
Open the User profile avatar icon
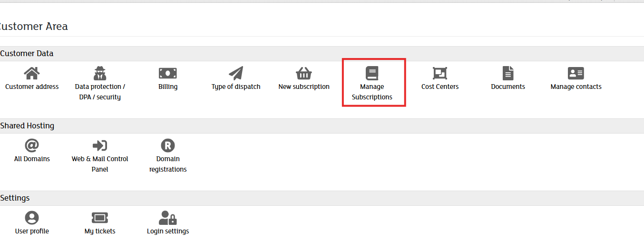[32, 218]
